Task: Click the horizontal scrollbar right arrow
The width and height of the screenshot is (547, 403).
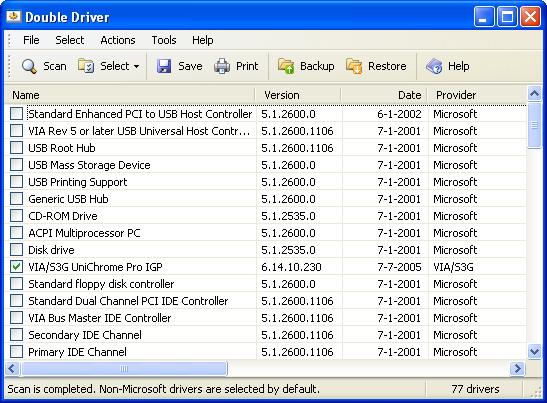Action: [x=518, y=368]
